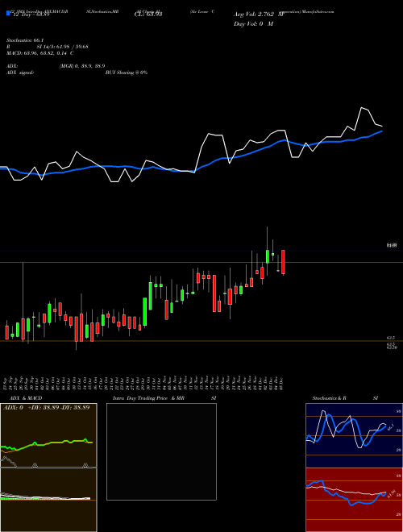Select the 12 Day 63.89 label
Viewport: 403px width, 532px height.
click(x=31, y=15)
